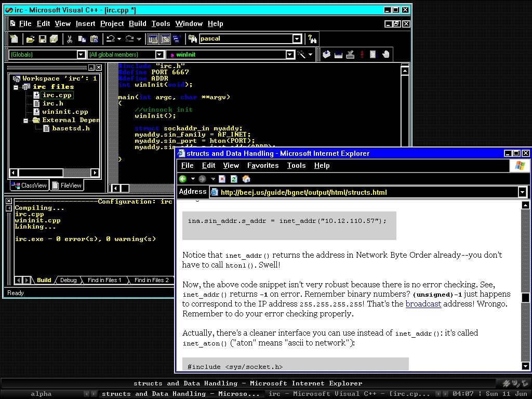Open the (Globals) class dropdown
The width and height of the screenshot is (532, 399).
81,54
